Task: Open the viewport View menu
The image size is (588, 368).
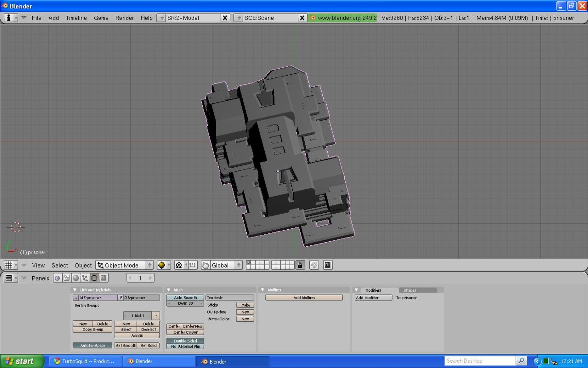Action: click(38, 265)
